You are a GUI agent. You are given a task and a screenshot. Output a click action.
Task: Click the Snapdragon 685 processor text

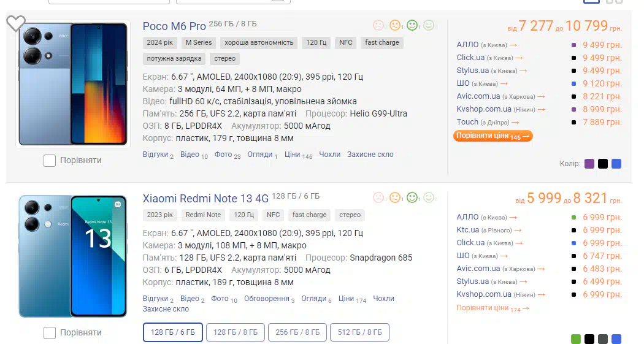click(381, 258)
